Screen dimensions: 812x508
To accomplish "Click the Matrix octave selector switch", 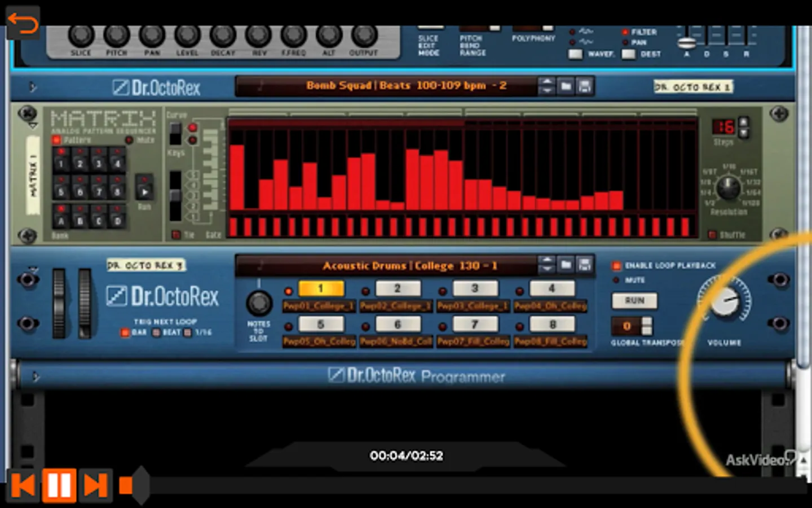I will [175, 195].
